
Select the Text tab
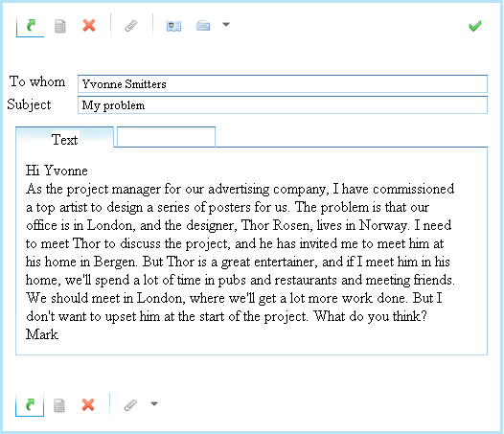[x=64, y=137]
